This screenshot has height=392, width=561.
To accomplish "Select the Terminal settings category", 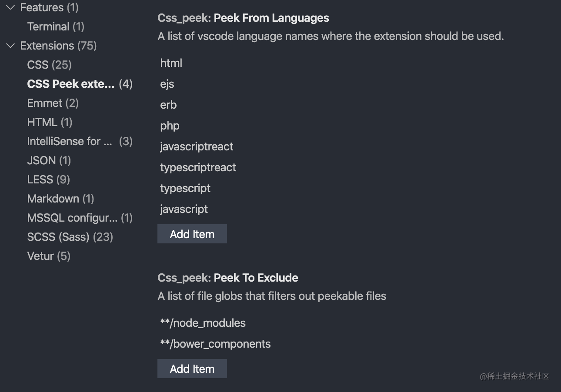I will click(x=49, y=27).
